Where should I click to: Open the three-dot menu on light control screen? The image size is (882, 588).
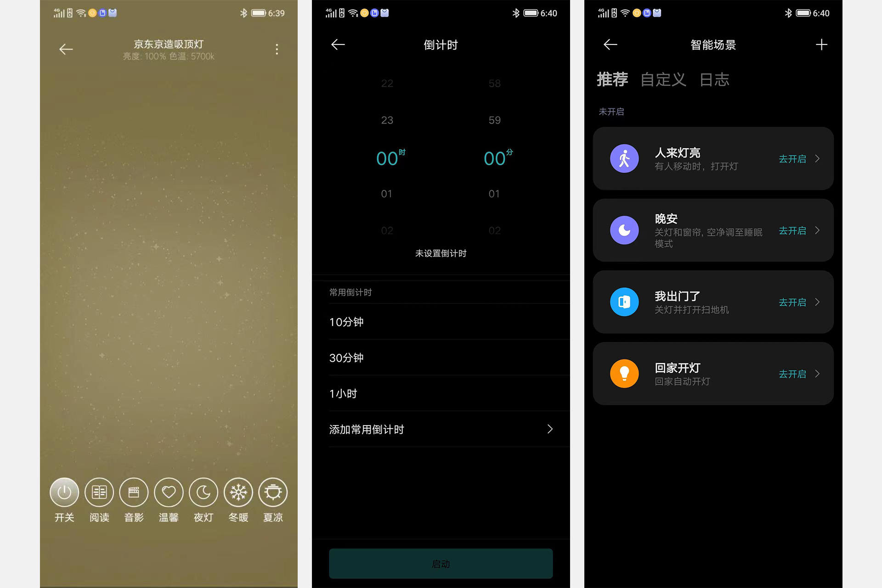point(277,49)
